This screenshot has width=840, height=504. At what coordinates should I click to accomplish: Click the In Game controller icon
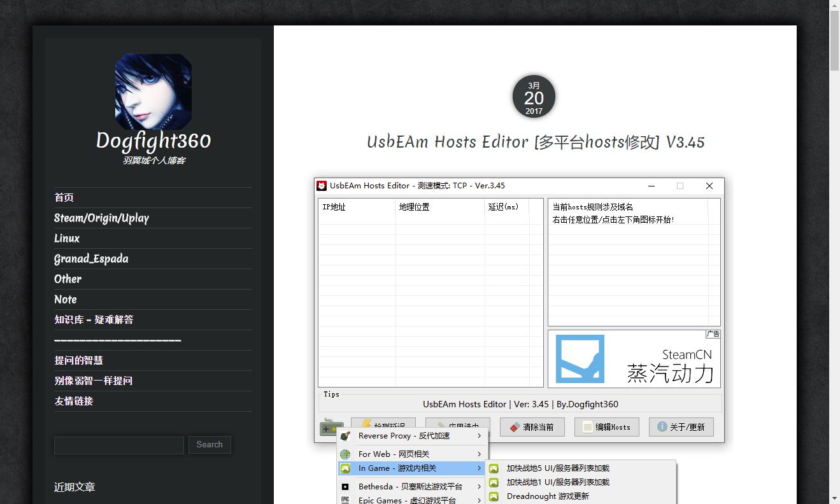(x=345, y=468)
